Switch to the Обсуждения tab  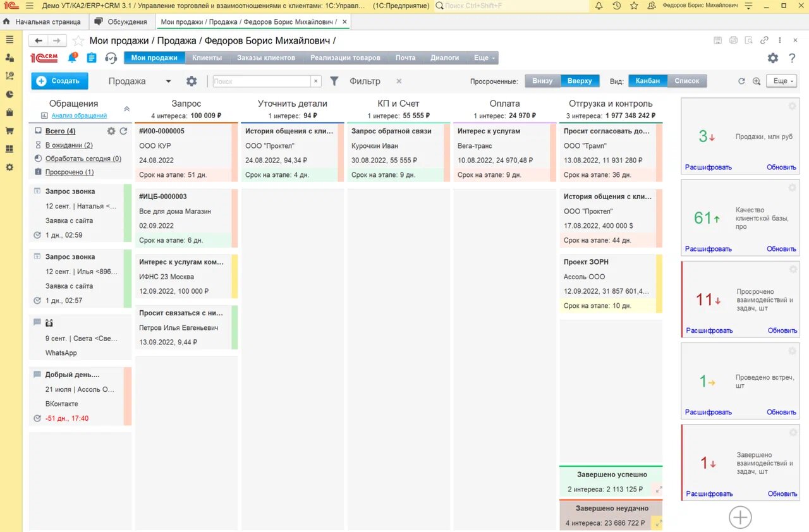[x=121, y=21]
